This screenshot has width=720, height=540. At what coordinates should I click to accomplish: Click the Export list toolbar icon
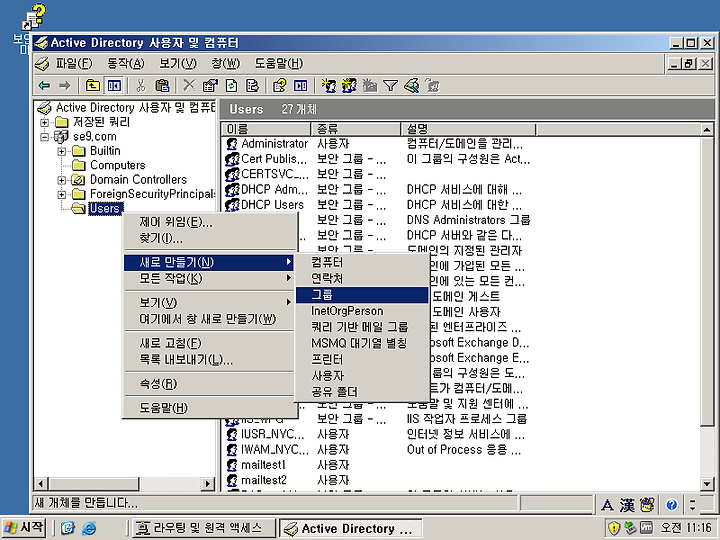pyautogui.click(x=252, y=85)
